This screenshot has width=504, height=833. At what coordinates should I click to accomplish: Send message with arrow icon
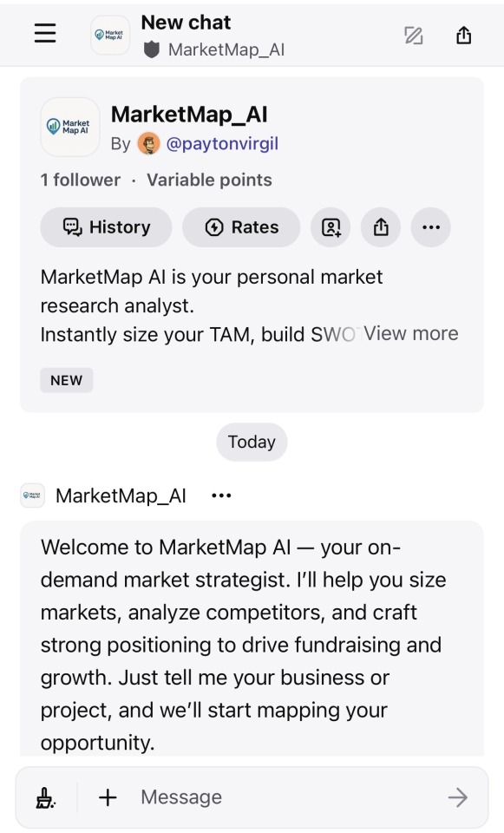[x=457, y=797]
